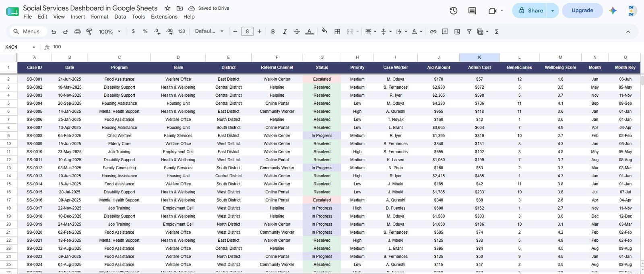Expand the Share options arrow
This screenshot has width=644, height=274.
(553, 11)
